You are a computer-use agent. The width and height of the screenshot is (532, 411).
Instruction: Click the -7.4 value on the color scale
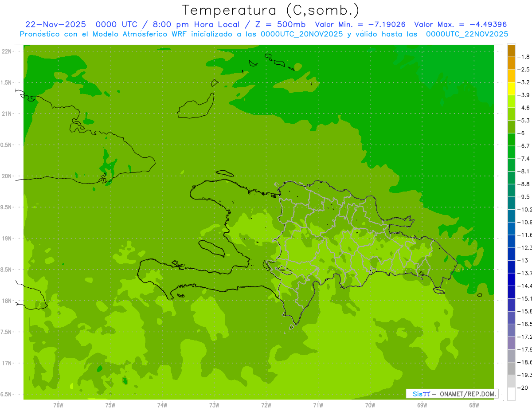524,159
